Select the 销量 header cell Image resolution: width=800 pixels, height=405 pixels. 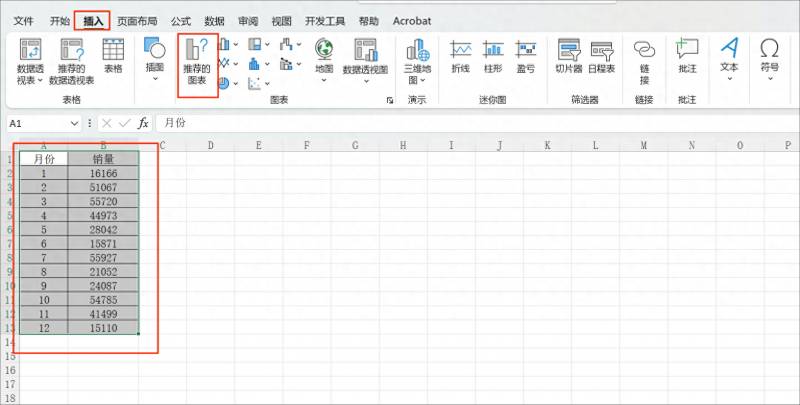click(x=103, y=159)
